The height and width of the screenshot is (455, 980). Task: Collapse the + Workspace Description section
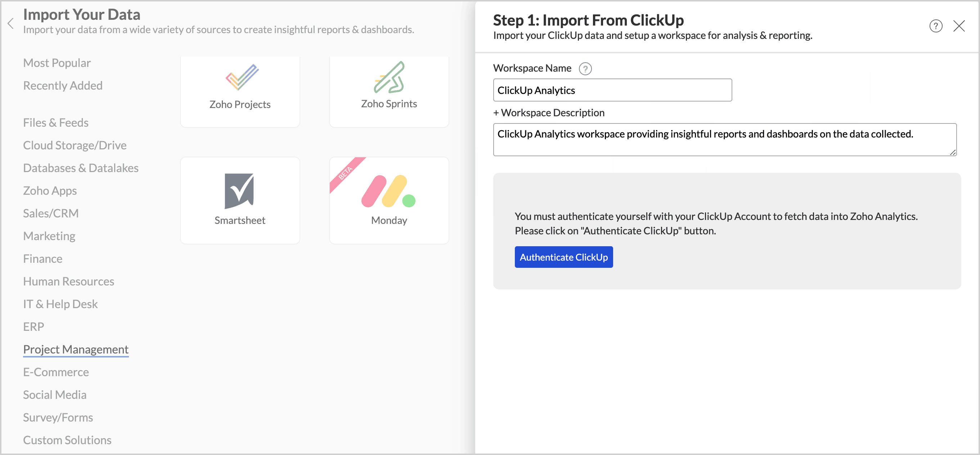point(548,113)
